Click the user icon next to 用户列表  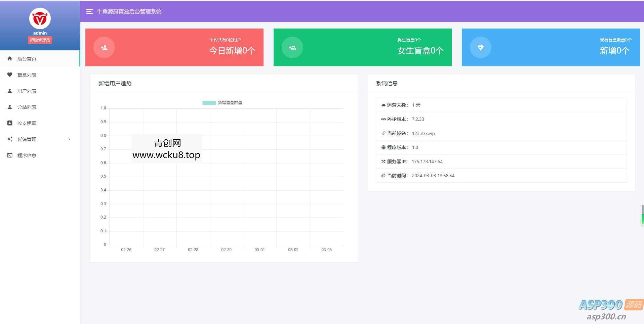tap(10, 91)
